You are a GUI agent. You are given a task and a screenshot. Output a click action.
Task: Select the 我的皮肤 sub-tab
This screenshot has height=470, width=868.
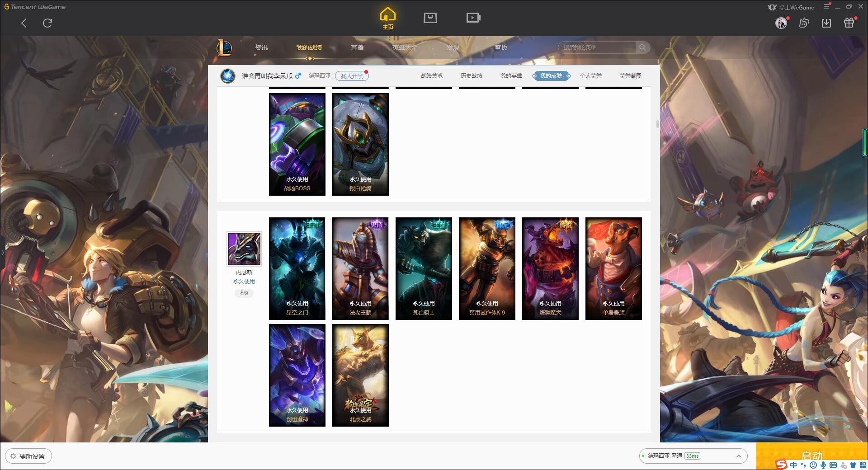coord(551,76)
